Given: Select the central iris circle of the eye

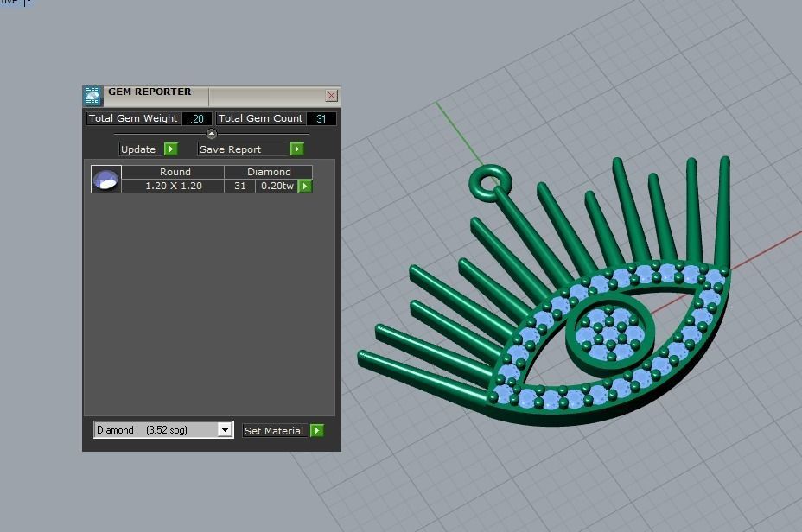Looking at the screenshot, I should point(609,333).
